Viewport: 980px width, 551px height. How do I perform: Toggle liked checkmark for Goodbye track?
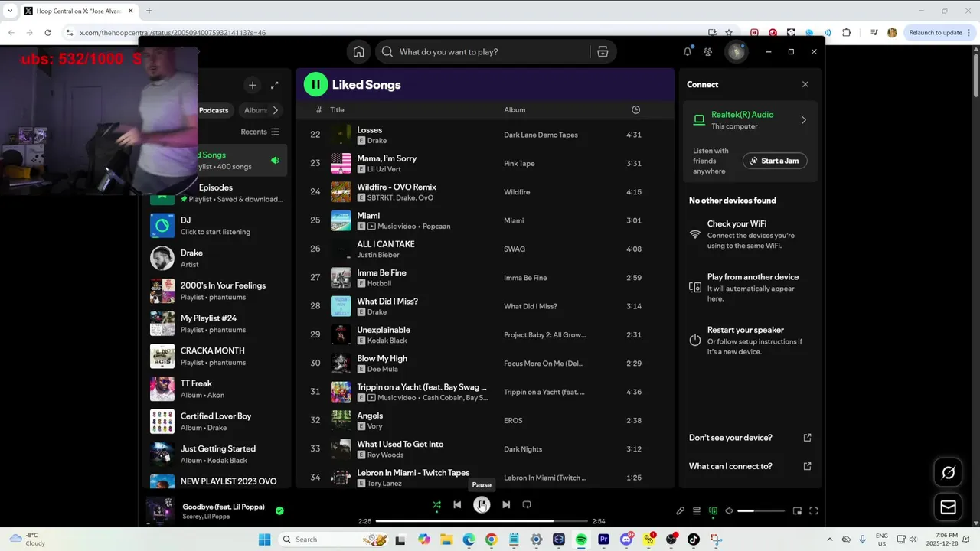click(x=279, y=510)
